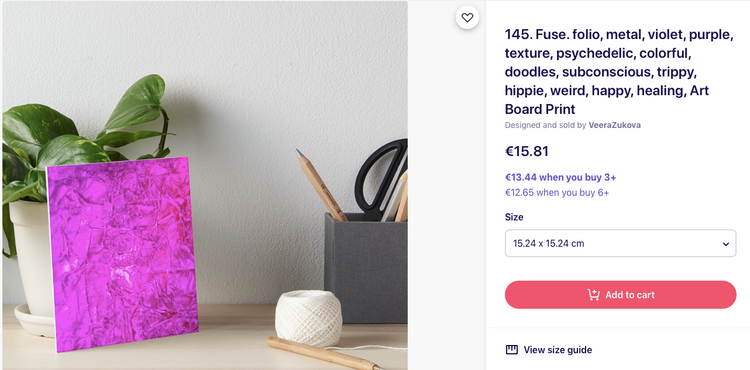
Task: Open the 15.24 x 15.24 cm size selector
Action: click(x=620, y=243)
